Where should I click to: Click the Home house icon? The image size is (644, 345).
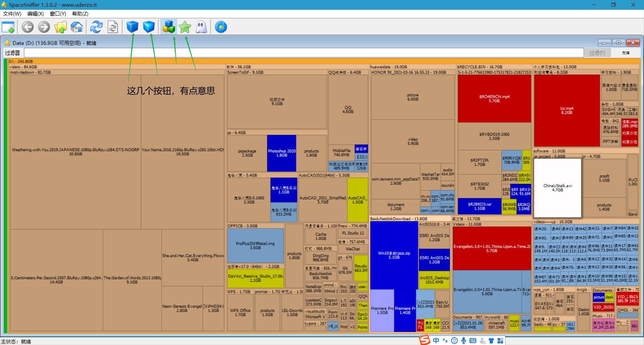[x=77, y=27]
